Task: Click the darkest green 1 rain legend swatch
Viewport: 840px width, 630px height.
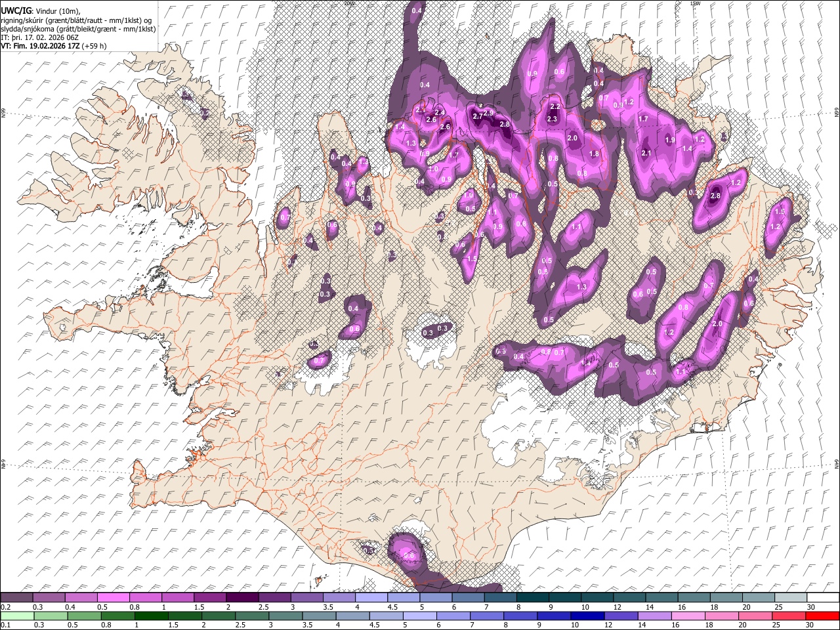Action: [x=152, y=617]
